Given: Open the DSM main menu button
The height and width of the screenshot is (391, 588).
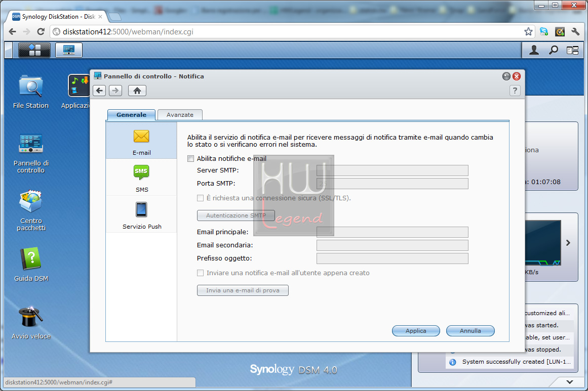Looking at the screenshot, I should coord(34,50).
